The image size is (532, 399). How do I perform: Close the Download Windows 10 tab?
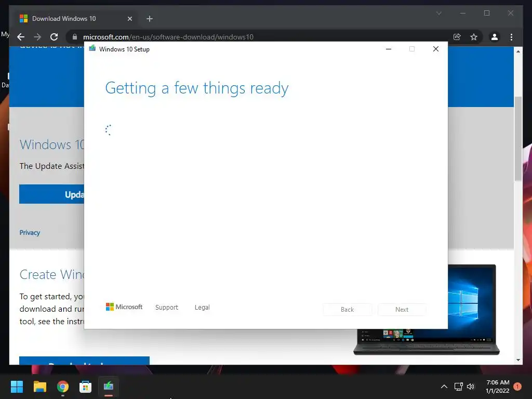tap(129, 19)
